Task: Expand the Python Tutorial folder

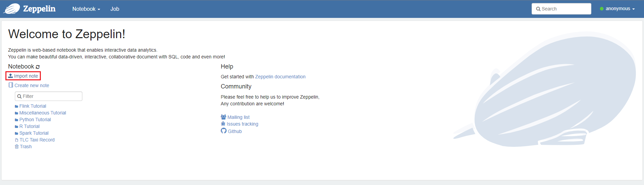Action: [35, 120]
